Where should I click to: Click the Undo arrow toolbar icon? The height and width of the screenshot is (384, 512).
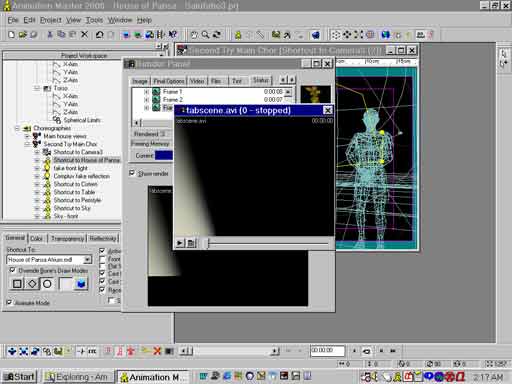(x=99, y=35)
